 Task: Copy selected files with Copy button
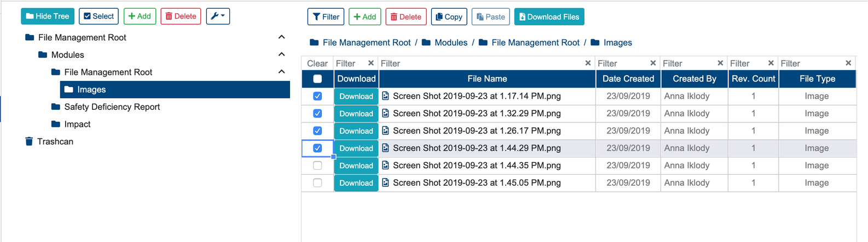point(449,17)
